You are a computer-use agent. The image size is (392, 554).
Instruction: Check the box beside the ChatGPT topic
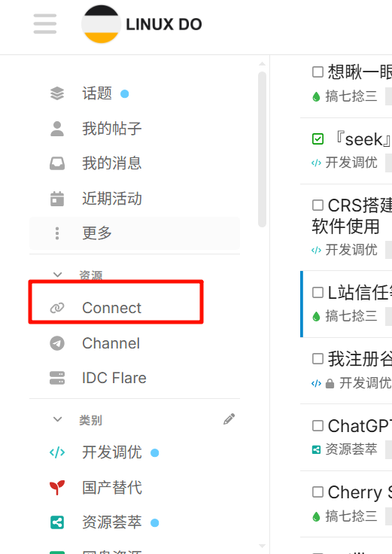318,425
